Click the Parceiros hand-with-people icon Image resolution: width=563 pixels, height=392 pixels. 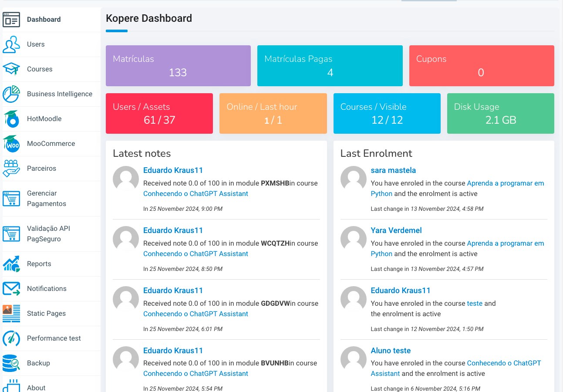coord(11,169)
